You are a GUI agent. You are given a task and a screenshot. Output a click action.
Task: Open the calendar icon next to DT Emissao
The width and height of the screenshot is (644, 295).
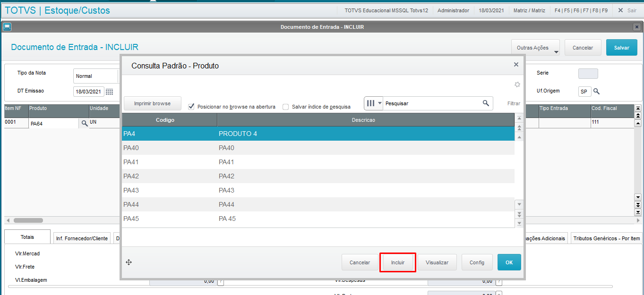(x=109, y=92)
